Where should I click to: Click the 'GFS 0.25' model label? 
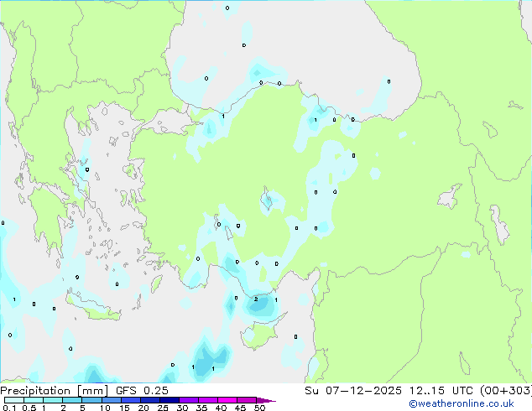point(142,391)
